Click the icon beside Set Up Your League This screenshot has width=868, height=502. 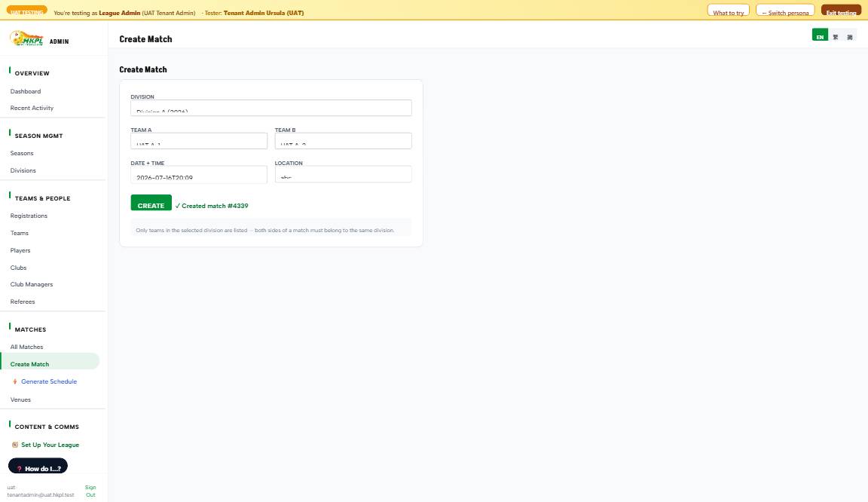[15, 445]
